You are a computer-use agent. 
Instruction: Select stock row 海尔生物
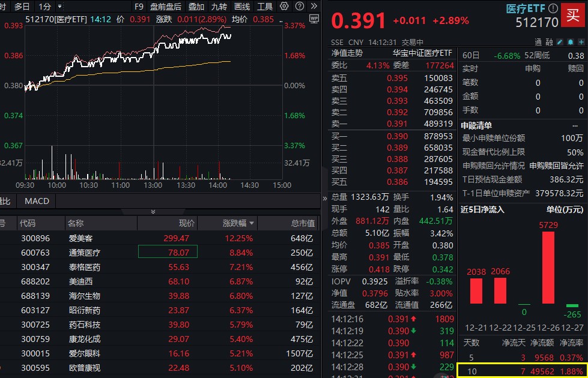click(x=160, y=296)
